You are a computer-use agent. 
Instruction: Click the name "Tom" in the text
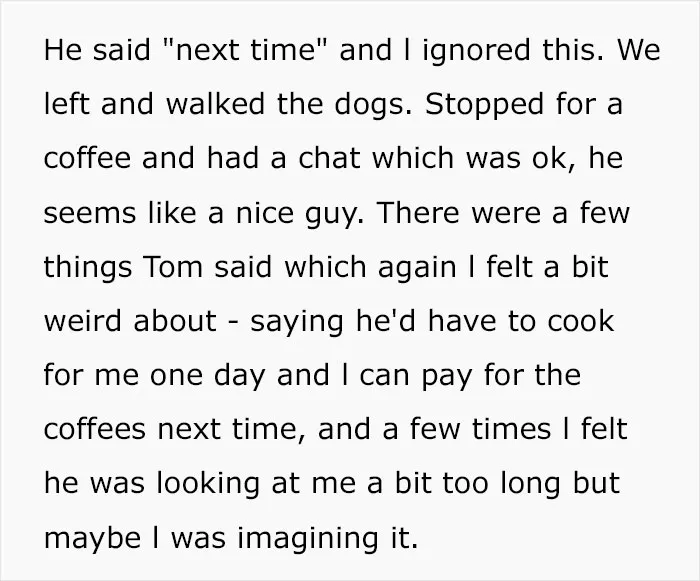(172, 267)
